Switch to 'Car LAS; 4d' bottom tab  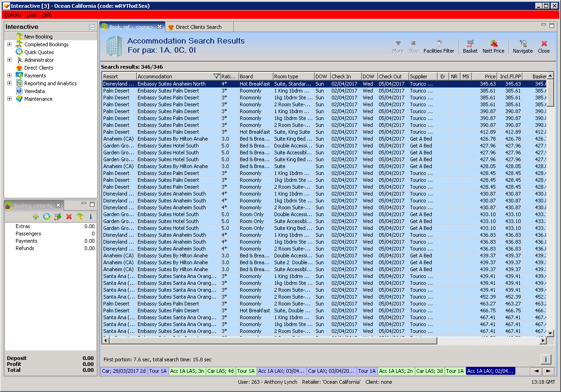tap(220, 371)
